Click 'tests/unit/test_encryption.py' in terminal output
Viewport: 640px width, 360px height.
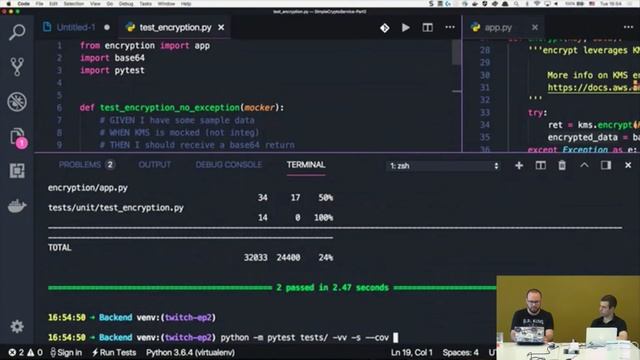tap(116, 208)
